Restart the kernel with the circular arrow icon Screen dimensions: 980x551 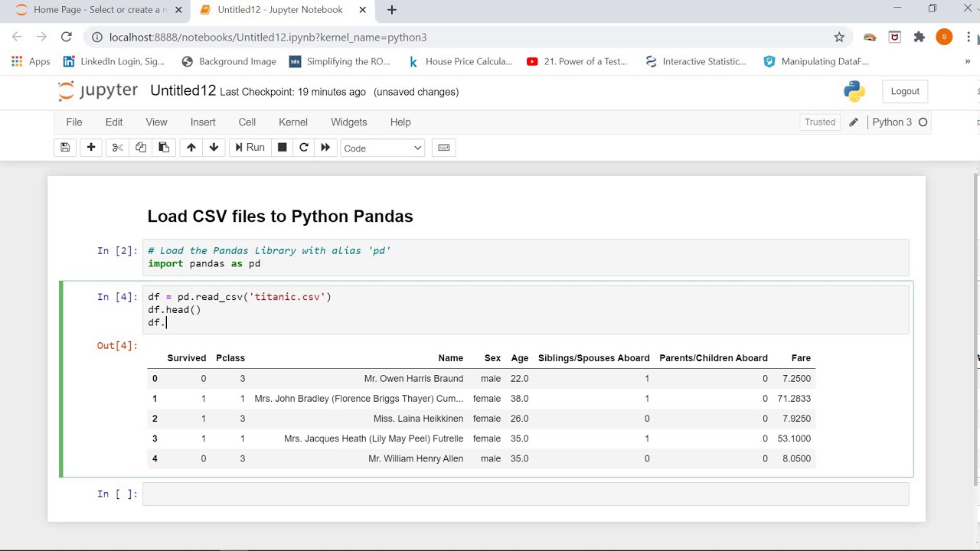pos(304,148)
